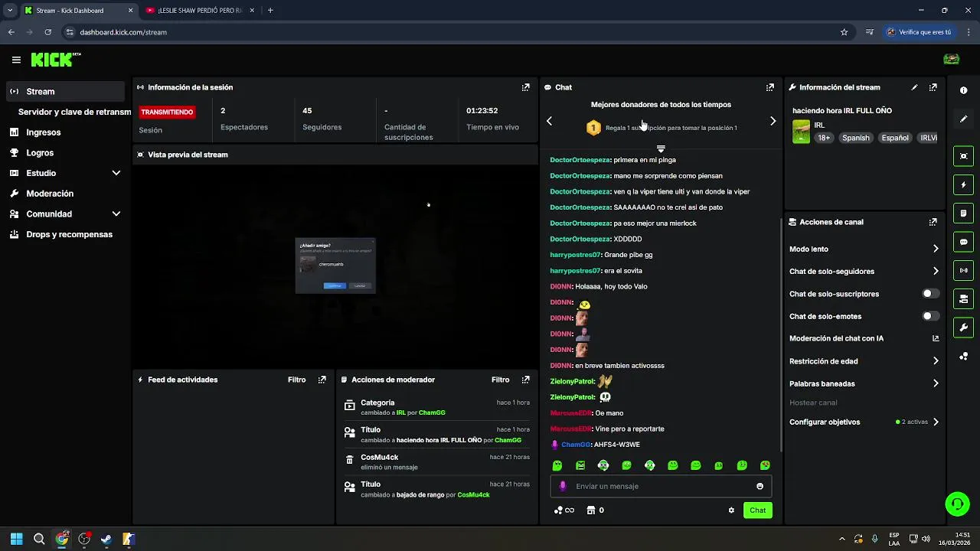
Task: Pop out the Información de la sesión panel
Action: click(x=525, y=87)
